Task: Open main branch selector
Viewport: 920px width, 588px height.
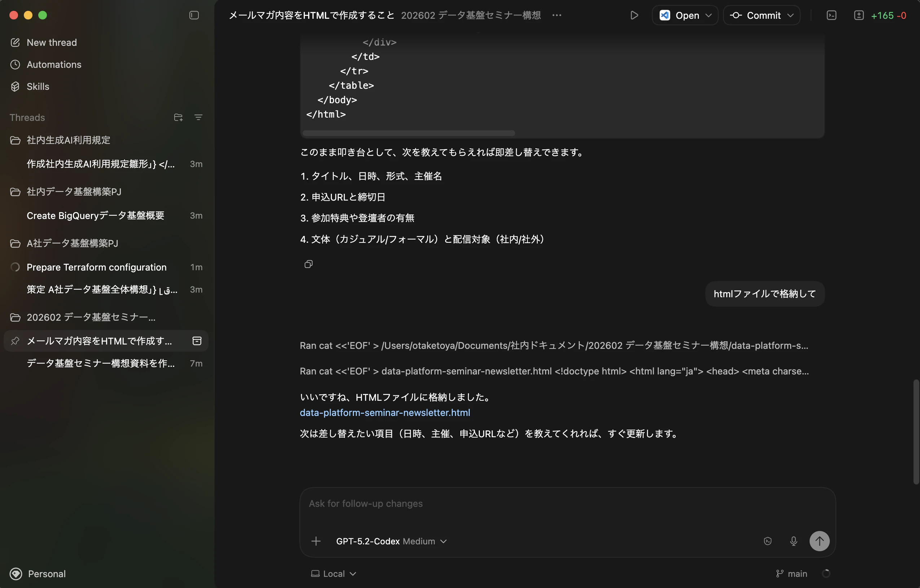Action: coord(792,574)
